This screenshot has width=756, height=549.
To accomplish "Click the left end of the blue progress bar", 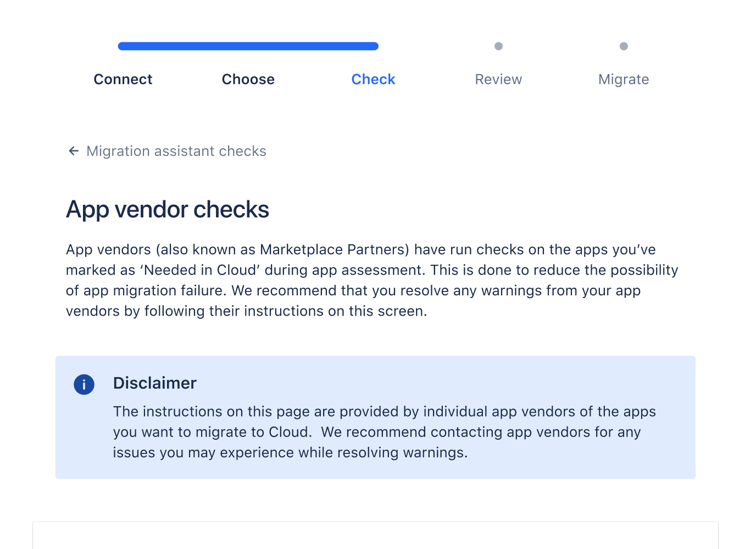I will (x=122, y=46).
